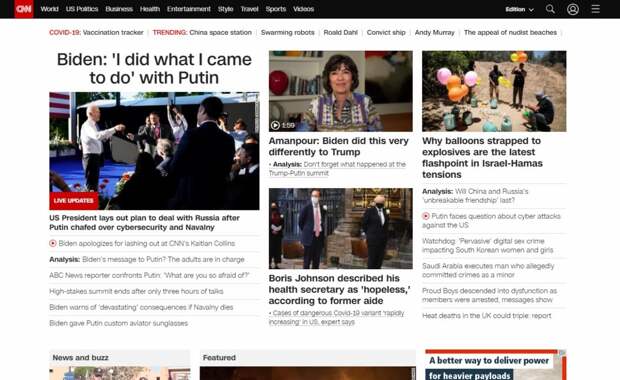Open ABC News reporter confronts Putin
Screen dimensions: 620x380
click(149, 275)
